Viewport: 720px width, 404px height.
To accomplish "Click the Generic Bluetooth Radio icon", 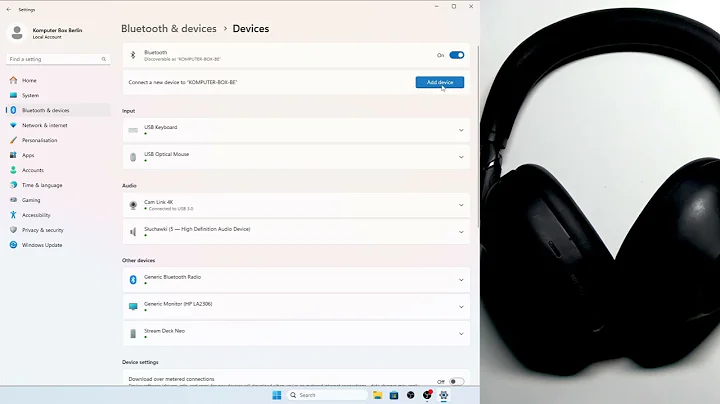I will click(x=133, y=280).
